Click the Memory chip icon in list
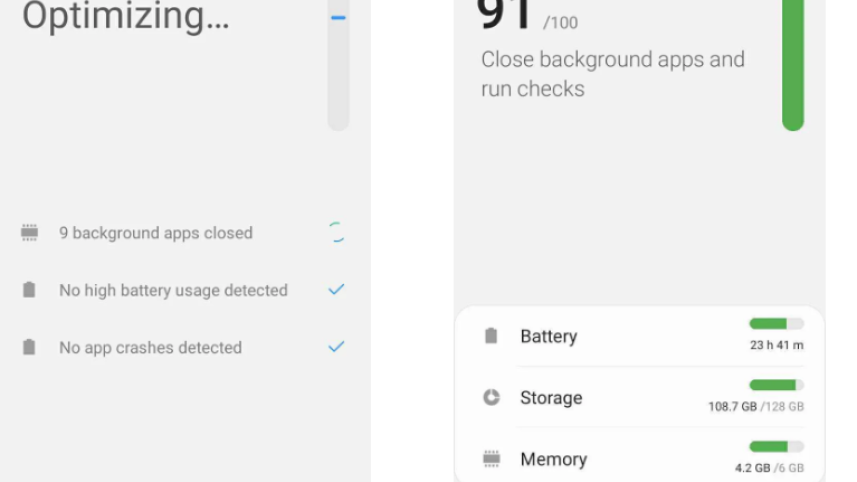The height and width of the screenshot is (482, 857). point(490,459)
